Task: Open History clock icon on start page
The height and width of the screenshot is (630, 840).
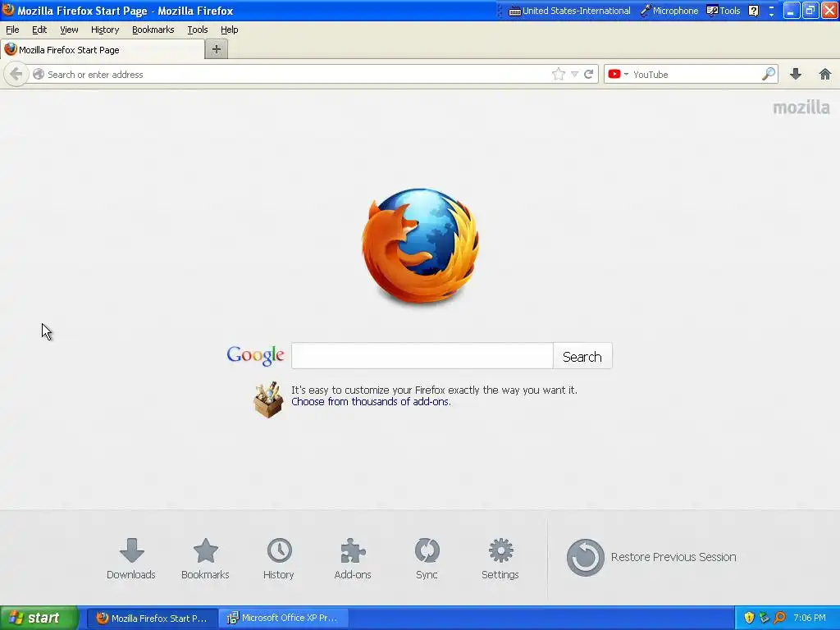Action: point(279,550)
